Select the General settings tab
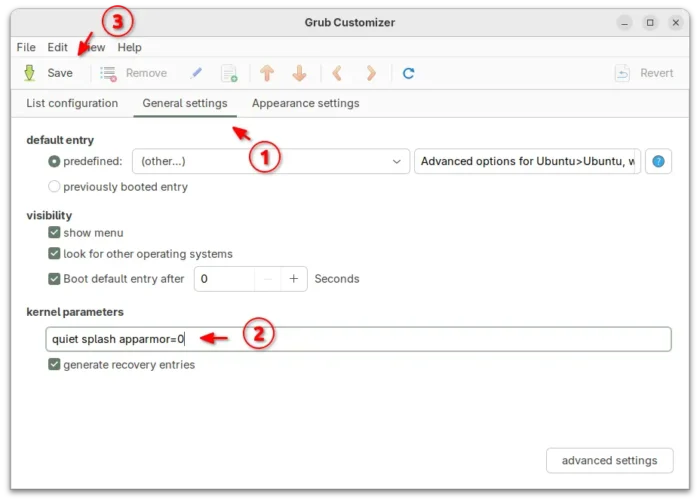The width and height of the screenshot is (700, 502). 185,103
